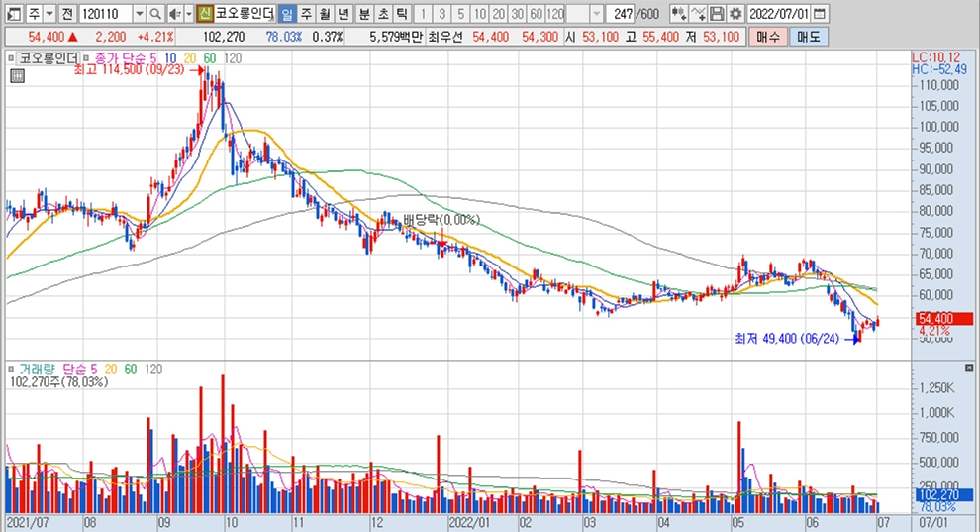Click the blue 102,270 volume axis tag
Viewport: 980px width, 532px height.
[x=944, y=494]
